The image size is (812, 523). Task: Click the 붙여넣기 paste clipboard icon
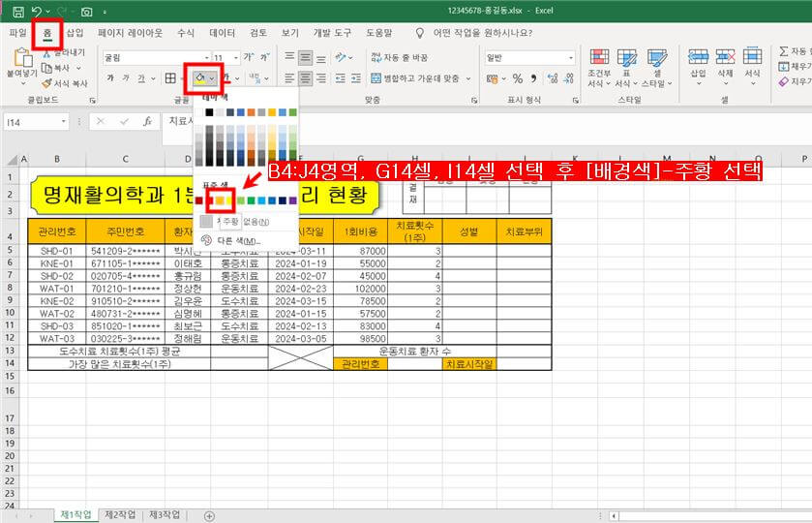pos(22,58)
